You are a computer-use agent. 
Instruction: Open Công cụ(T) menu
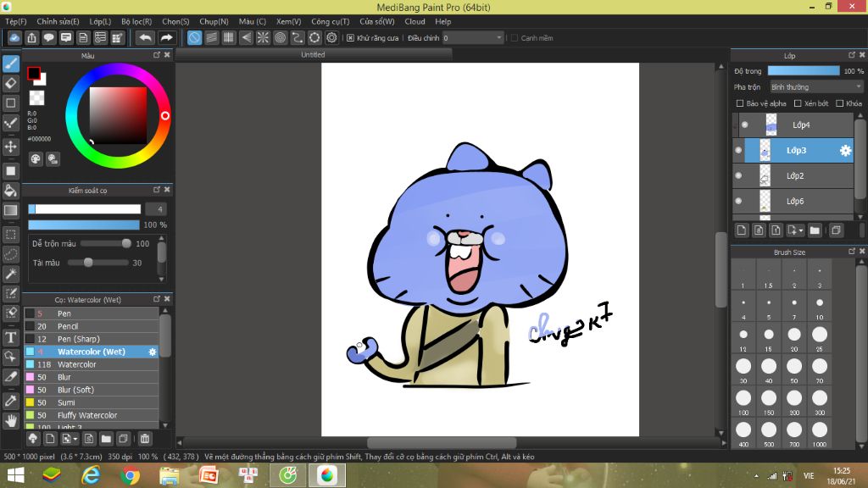point(331,21)
